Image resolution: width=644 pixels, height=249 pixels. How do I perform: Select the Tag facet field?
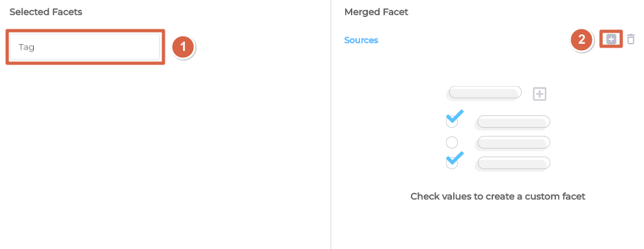coord(85,47)
